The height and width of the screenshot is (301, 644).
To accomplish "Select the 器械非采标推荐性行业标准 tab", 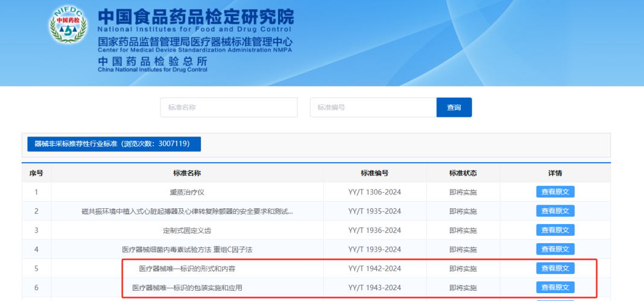I will point(114,144).
